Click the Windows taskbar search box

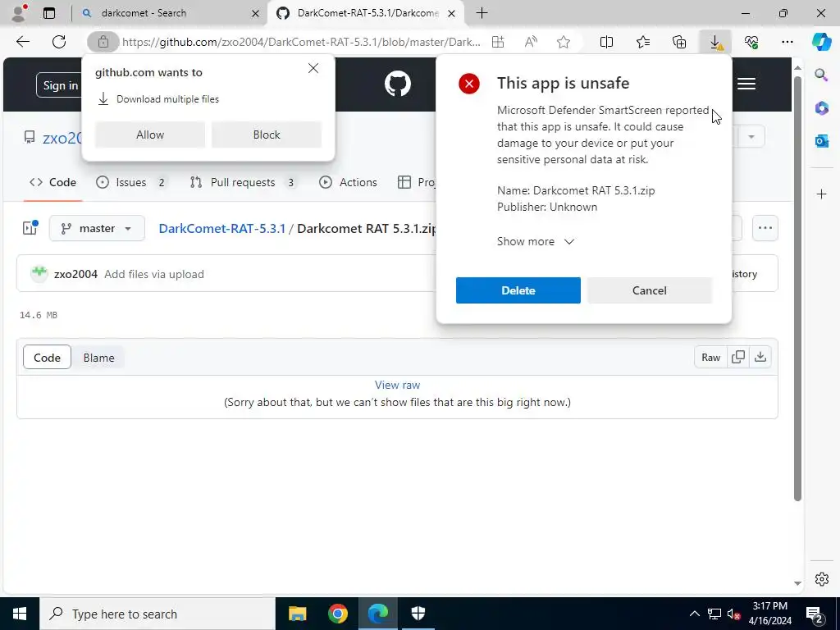coord(157,614)
